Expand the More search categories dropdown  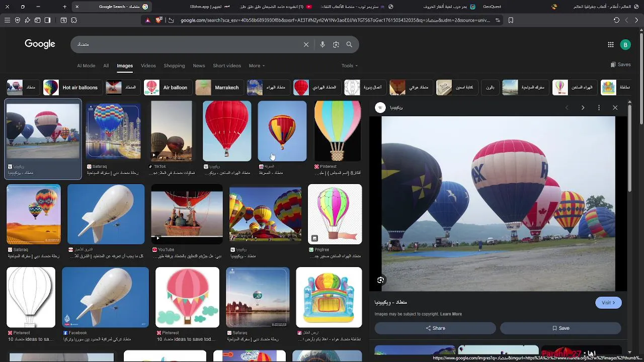click(x=257, y=66)
